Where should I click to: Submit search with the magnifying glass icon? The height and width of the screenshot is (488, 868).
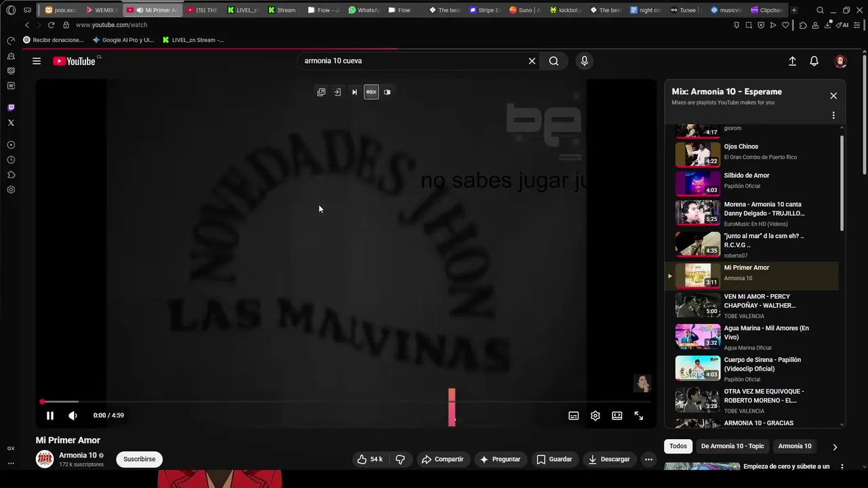[x=554, y=61]
